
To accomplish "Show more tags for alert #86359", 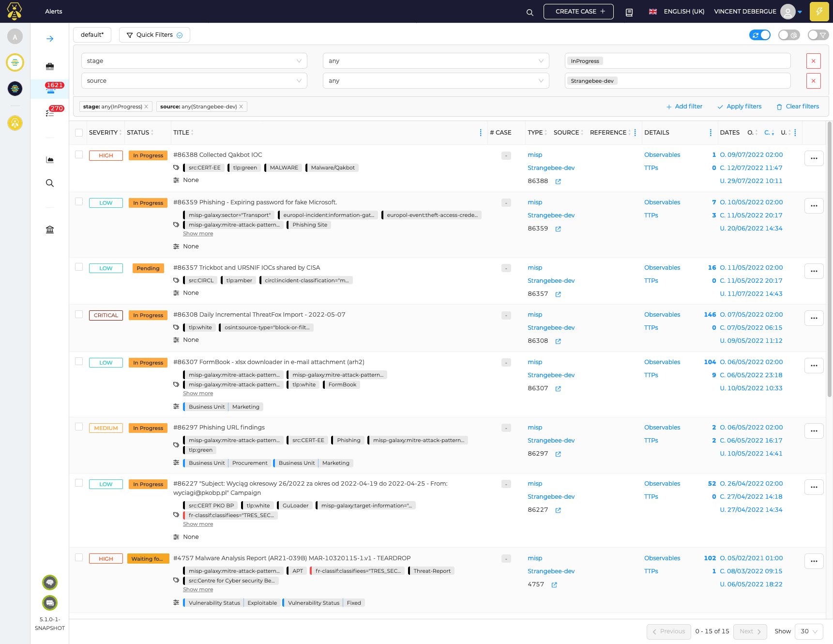I will pyautogui.click(x=198, y=234).
